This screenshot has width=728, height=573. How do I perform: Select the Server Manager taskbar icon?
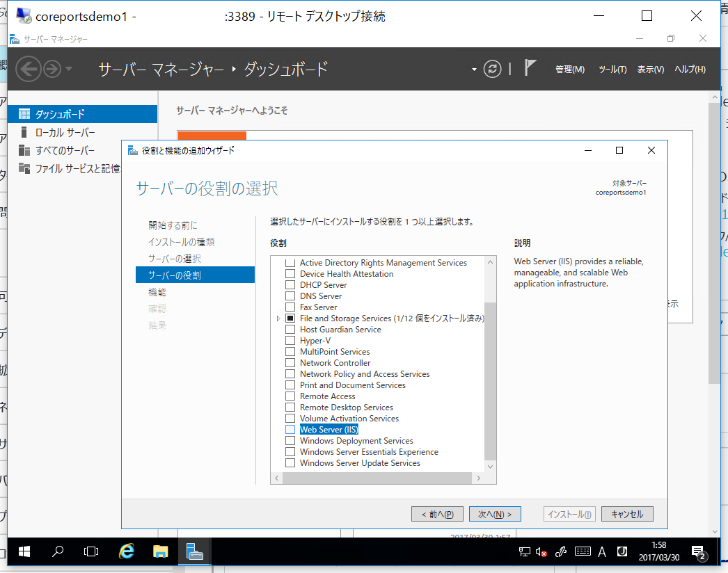[195, 551]
